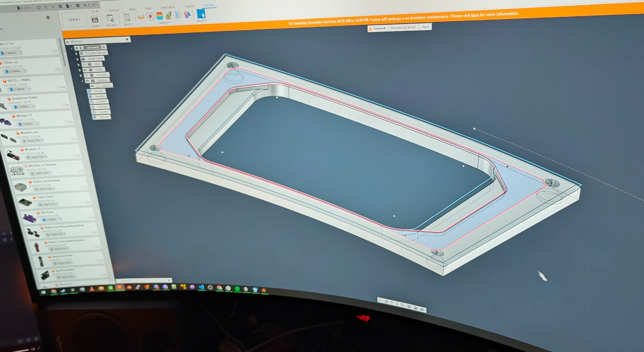
Task: Click the colorful shapes Inspect icon
Action: [187, 14]
